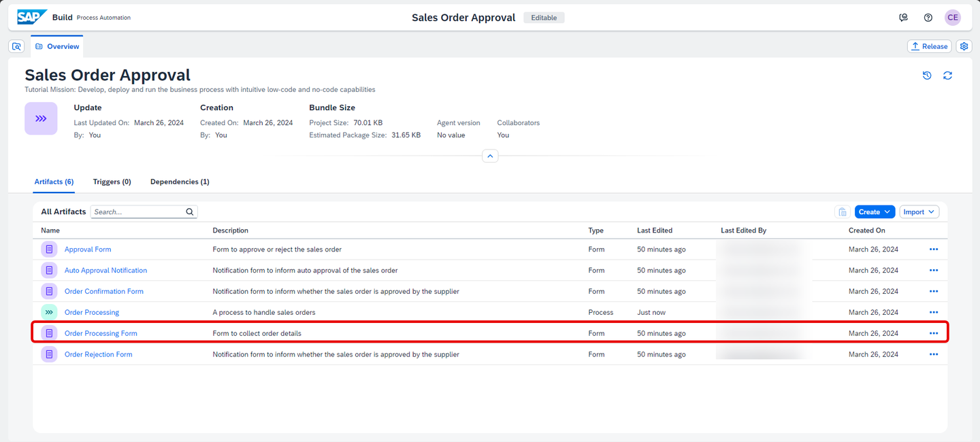The image size is (980, 442).
Task: Click the purple project arrows icon
Action: click(41, 118)
